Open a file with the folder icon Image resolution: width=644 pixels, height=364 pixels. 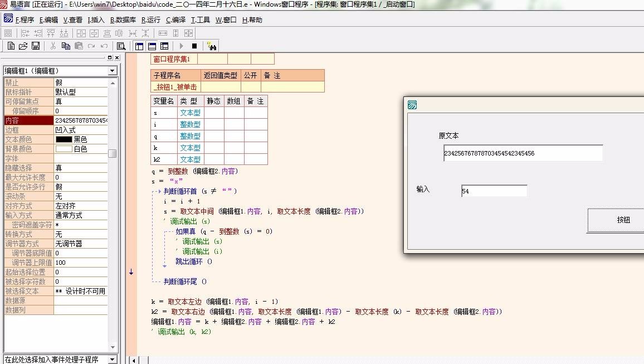pos(23,46)
